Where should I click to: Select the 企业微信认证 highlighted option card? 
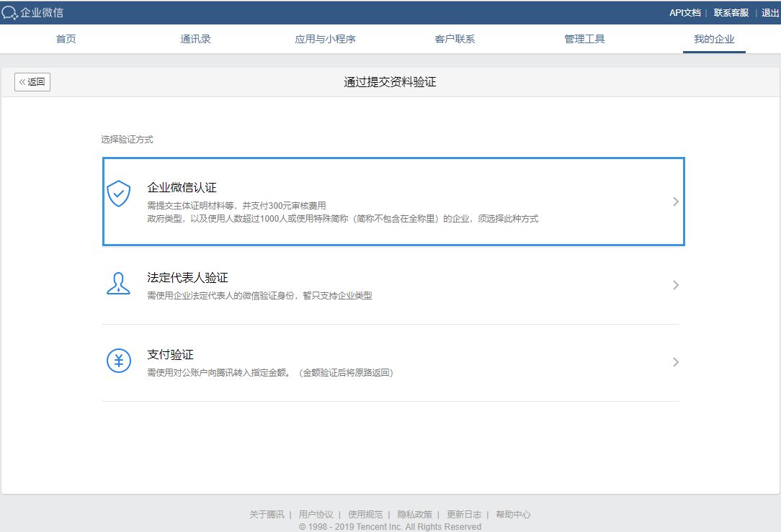point(393,202)
